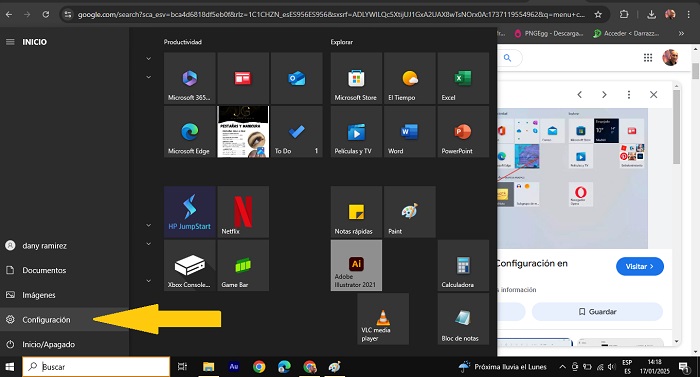Open the Xbox Console tile

pos(190,265)
